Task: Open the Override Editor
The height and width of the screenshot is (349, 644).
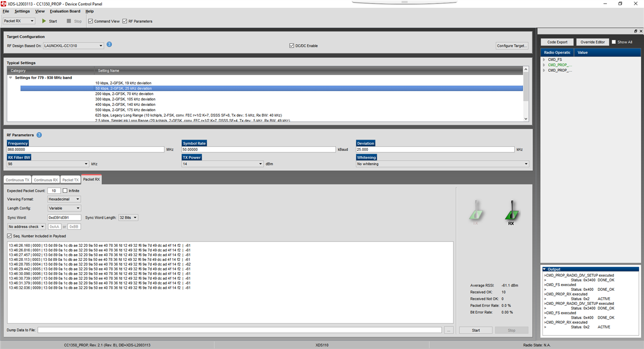Action: pyautogui.click(x=592, y=42)
